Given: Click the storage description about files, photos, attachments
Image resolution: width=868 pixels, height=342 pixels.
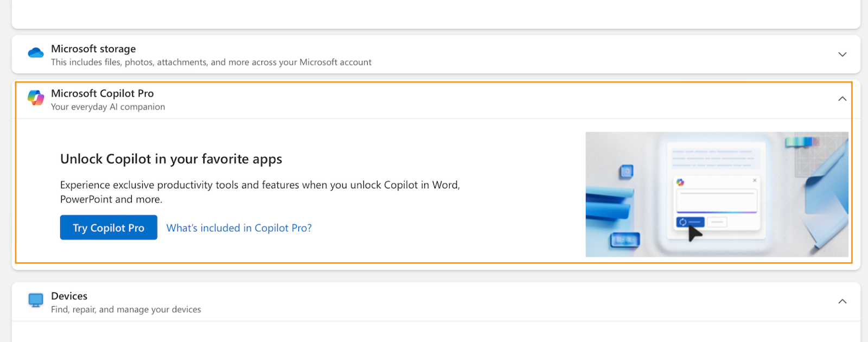Looking at the screenshot, I should [x=211, y=62].
